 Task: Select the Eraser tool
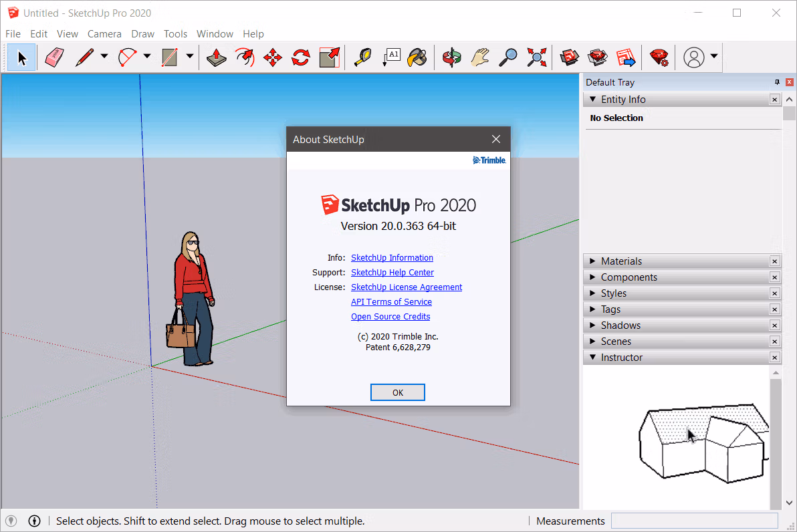54,57
